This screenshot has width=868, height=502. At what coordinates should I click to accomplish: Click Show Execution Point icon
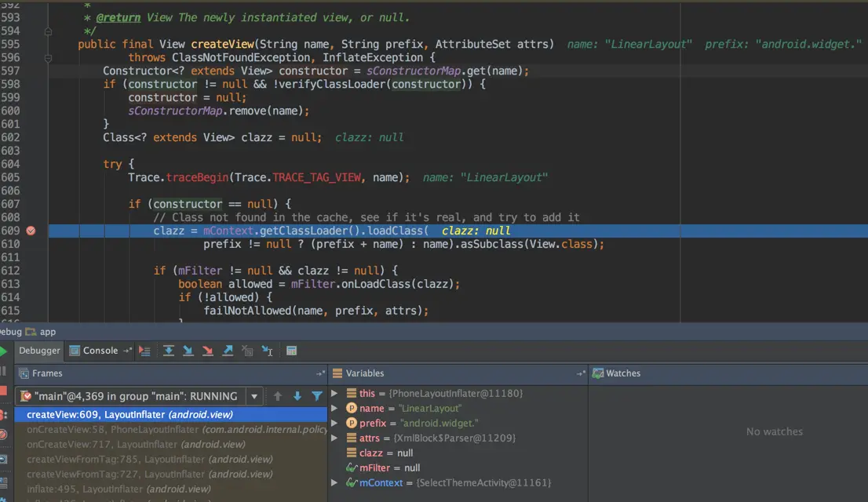tap(145, 351)
